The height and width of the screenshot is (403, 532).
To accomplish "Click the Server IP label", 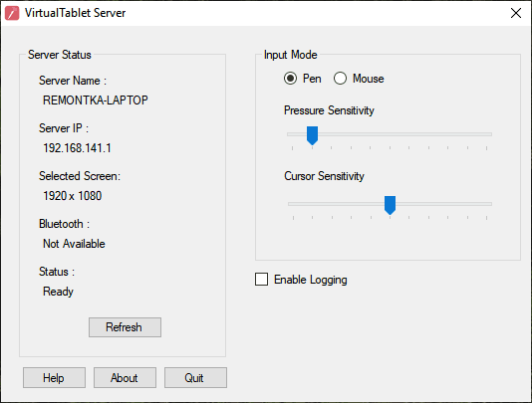I will [64, 128].
